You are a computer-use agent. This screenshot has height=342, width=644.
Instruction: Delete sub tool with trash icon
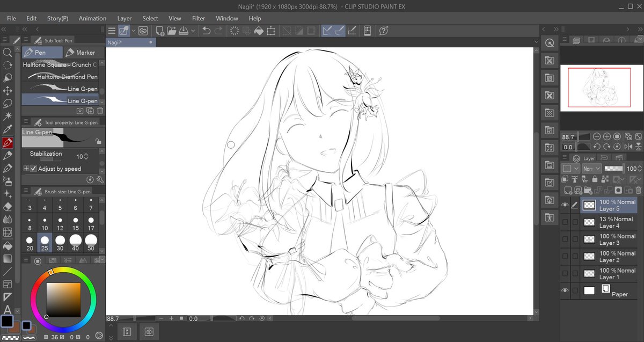100,111
